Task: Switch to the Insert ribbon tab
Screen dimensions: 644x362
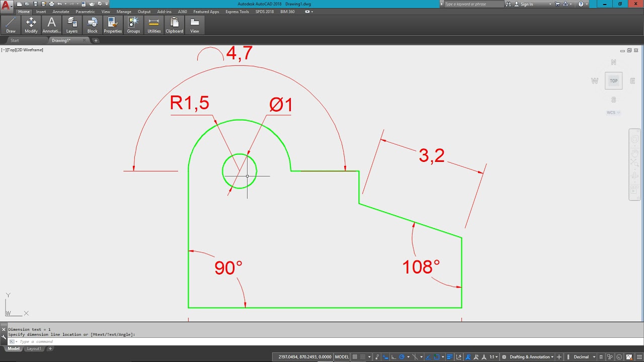Action: pos(41,12)
